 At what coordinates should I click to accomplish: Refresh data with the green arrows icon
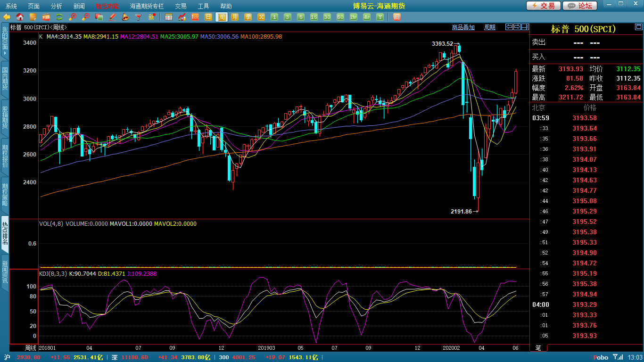pos(59,17)
